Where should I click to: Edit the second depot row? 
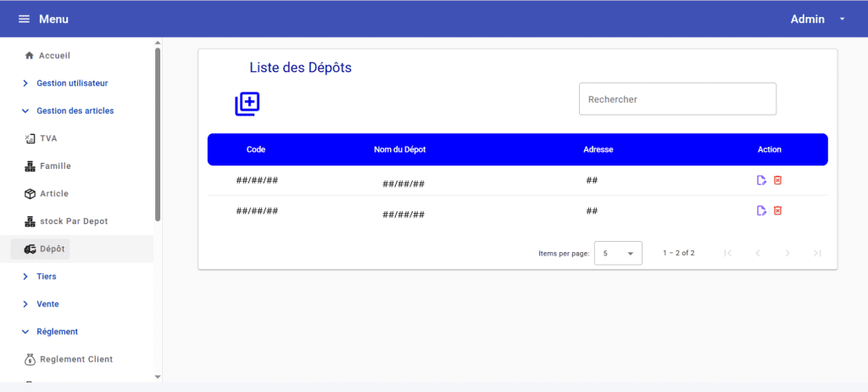(x=761, y=210)
